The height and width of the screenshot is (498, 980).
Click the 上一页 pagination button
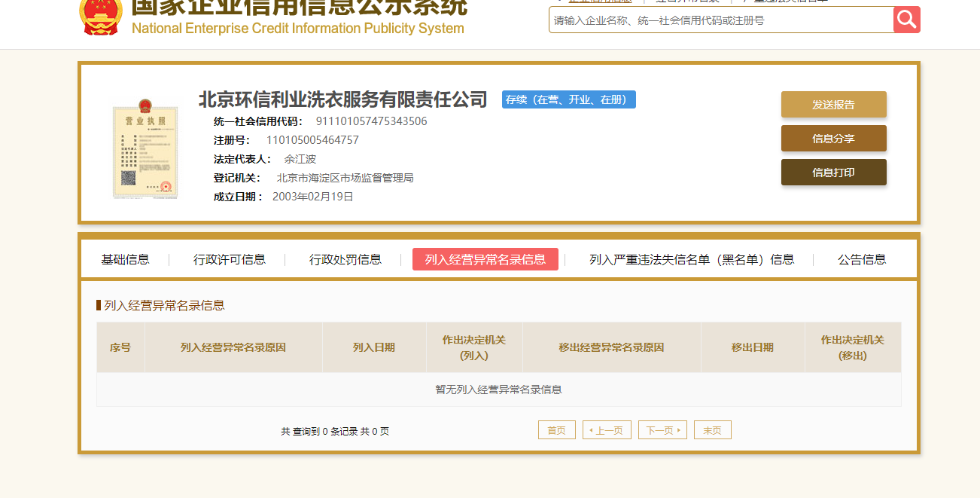(x=607, y=430)
